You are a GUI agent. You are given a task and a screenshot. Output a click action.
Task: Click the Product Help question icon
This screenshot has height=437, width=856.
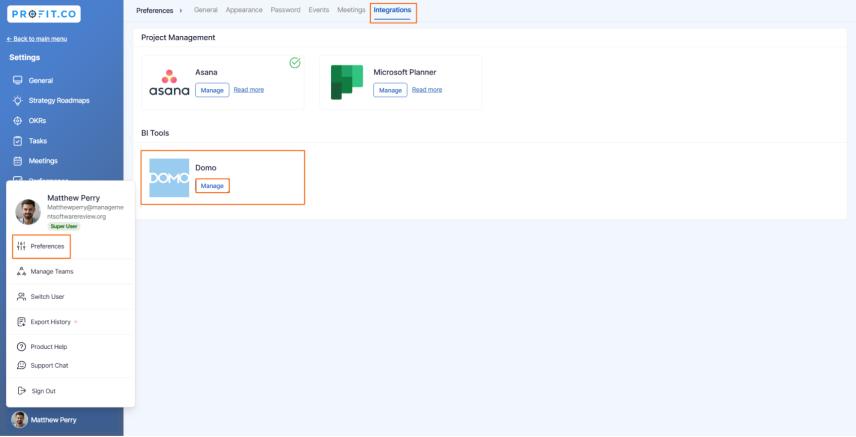tap(21, 347)
